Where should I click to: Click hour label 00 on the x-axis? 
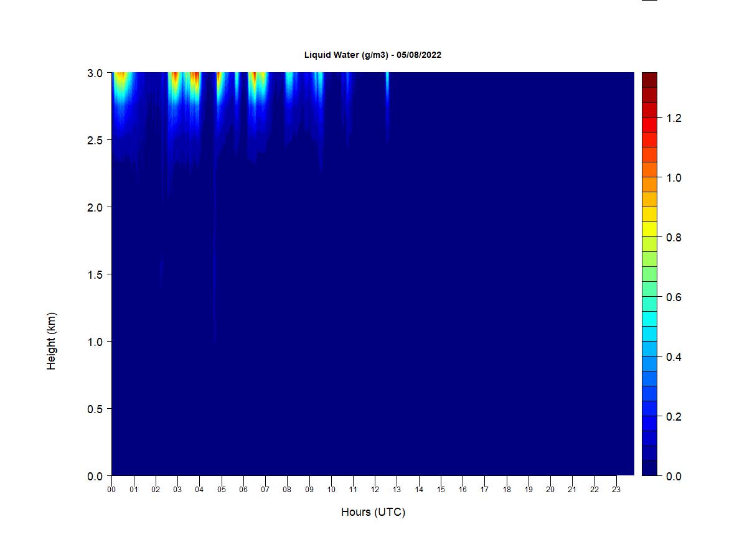coord(112,490)
